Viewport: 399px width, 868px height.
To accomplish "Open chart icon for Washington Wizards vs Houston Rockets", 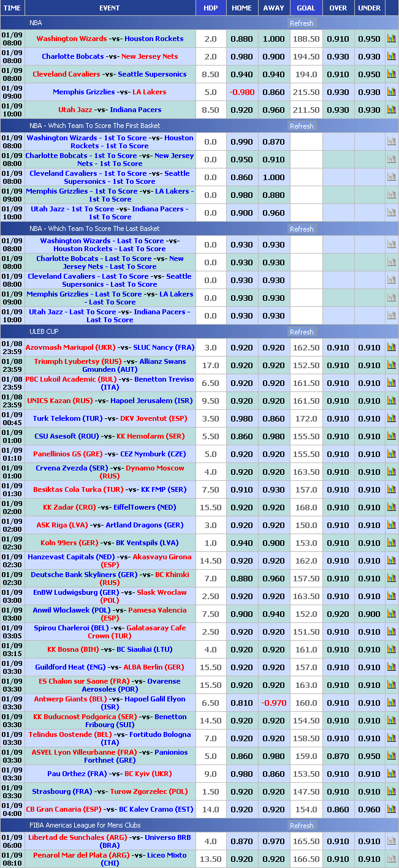I will [x=391, y=39].
